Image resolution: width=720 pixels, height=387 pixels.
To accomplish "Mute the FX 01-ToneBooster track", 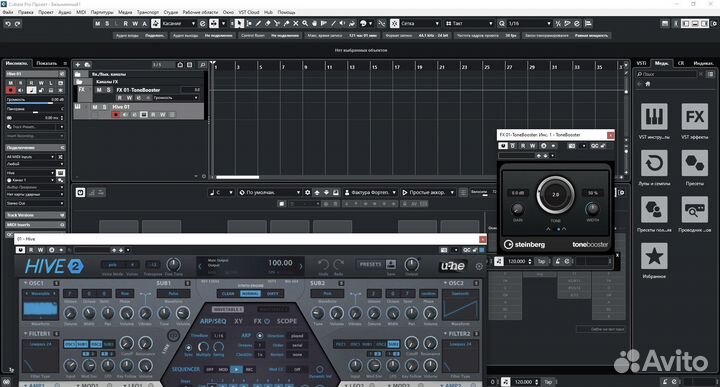I will 99,90.
